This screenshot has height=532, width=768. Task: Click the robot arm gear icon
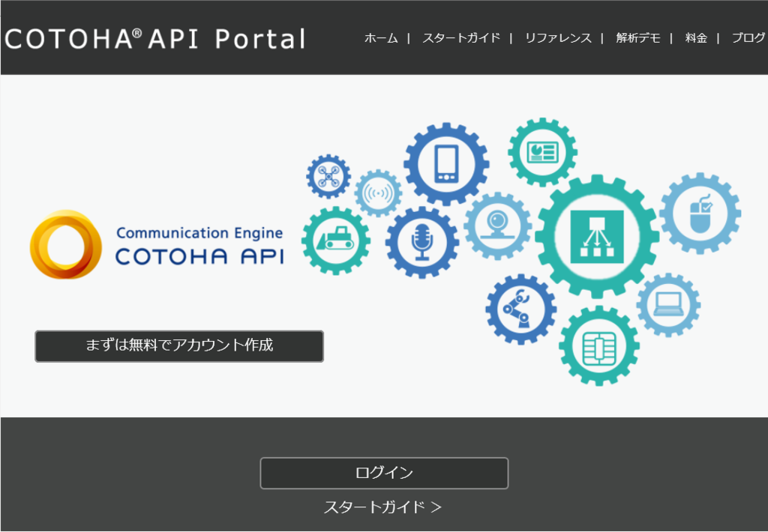click(x=520, y=309)
